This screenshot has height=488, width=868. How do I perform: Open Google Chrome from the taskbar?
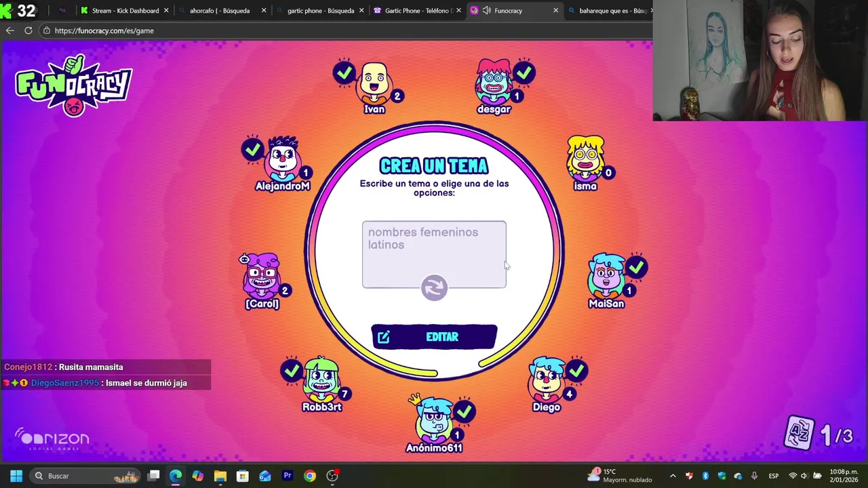coord(309,476)
